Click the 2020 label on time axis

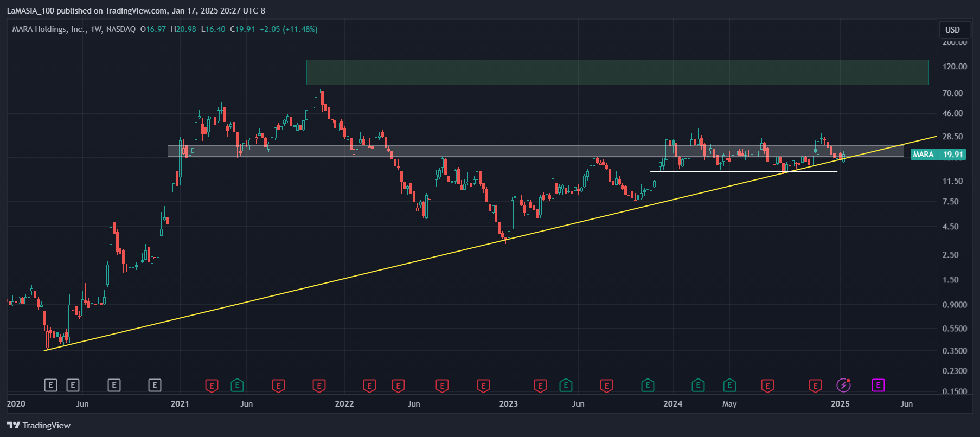click(x=16, y=403)
